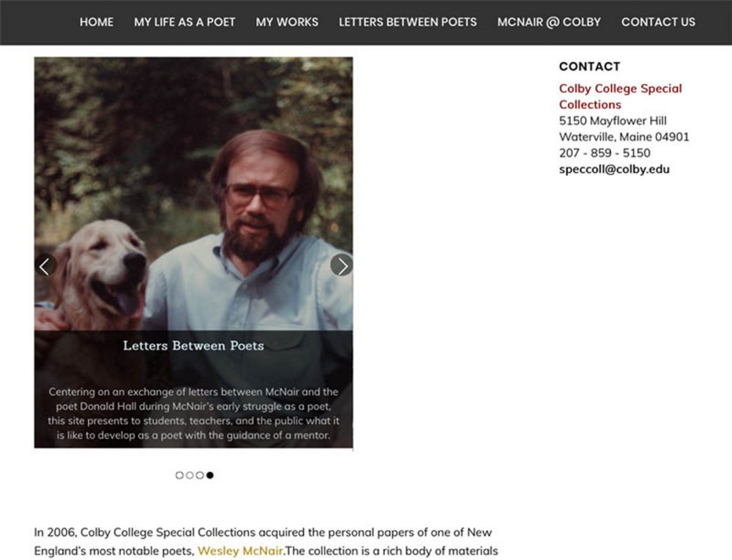Select the first carousel dot indicator
The height and width of the screenshot is (560, 732).
point(179,475)
